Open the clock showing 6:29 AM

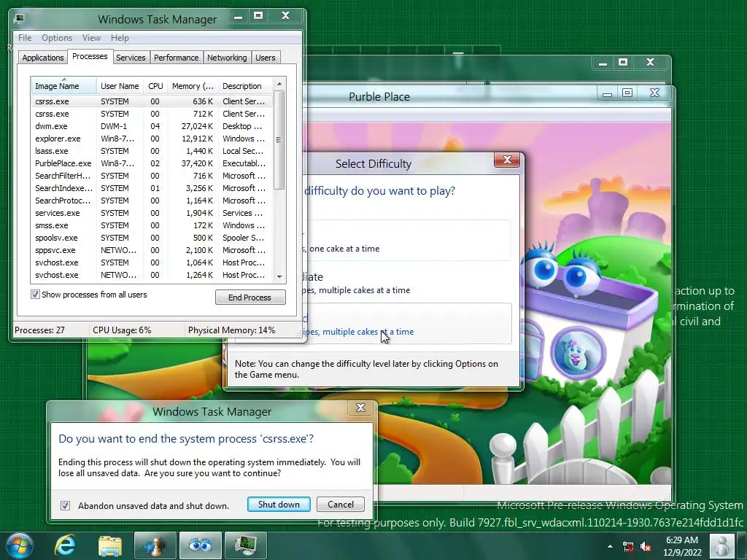point(682,546)
